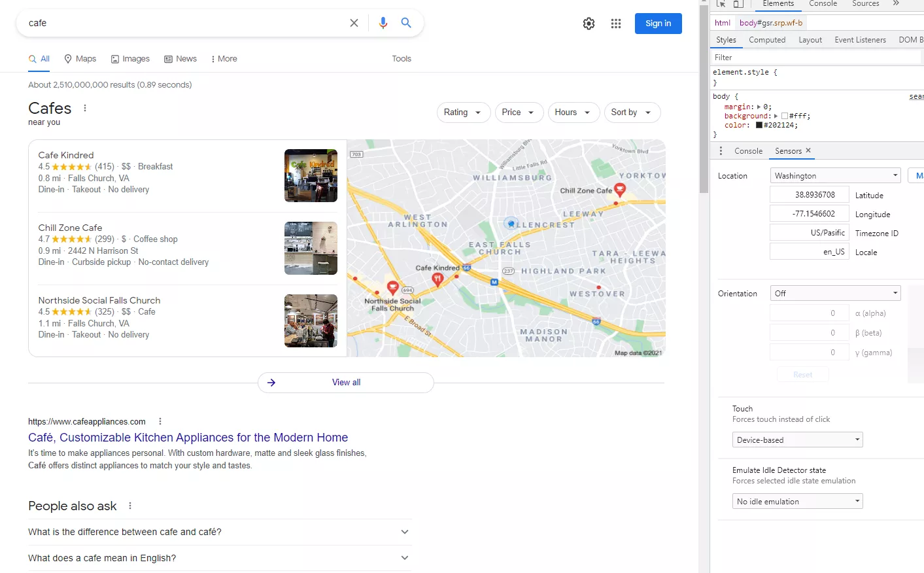
Task: Focus the Styles Filter field
Action: [817, 58]
